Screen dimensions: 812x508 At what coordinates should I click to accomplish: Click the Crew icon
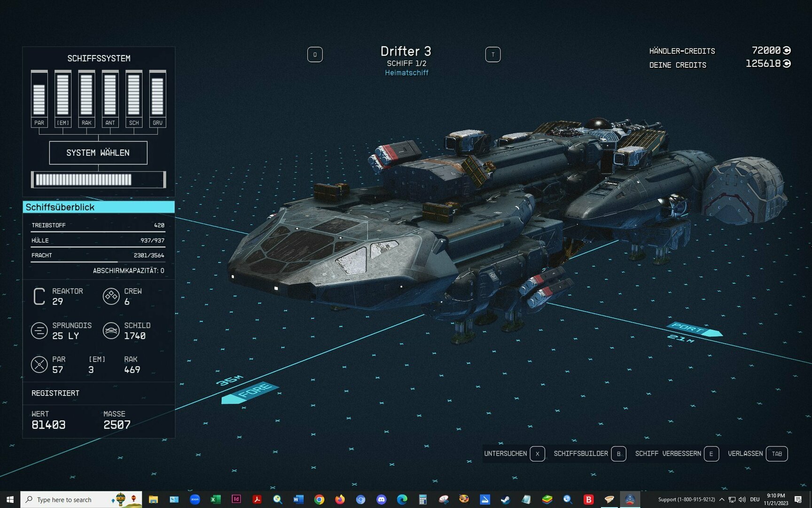point(111,296)
